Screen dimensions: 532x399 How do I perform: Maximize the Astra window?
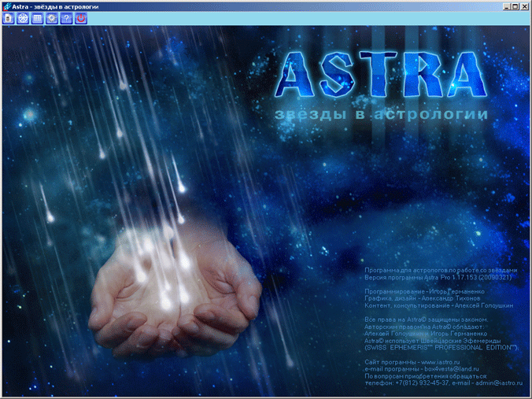pyautogui.click(x=515, y=6)
